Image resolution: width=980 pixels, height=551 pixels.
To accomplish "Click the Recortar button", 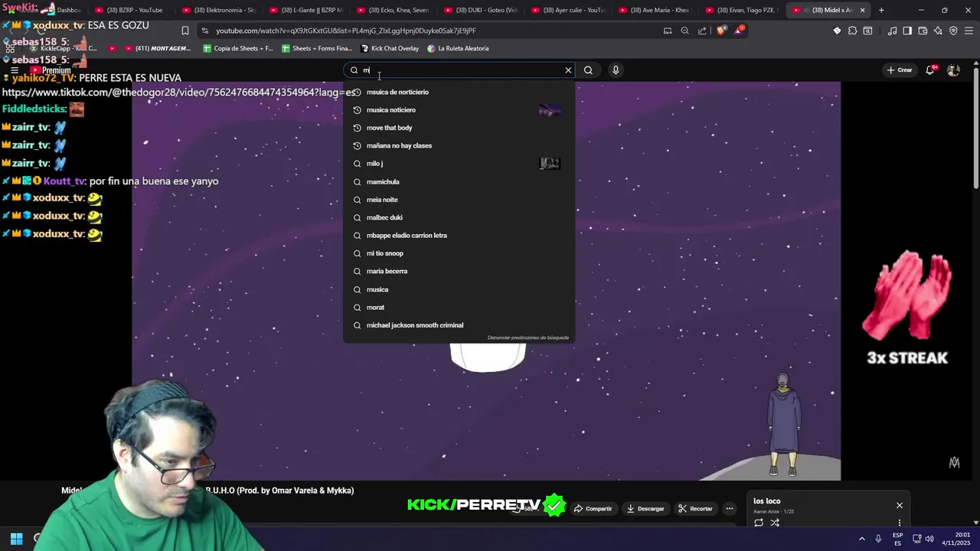I will click(696, 508).
